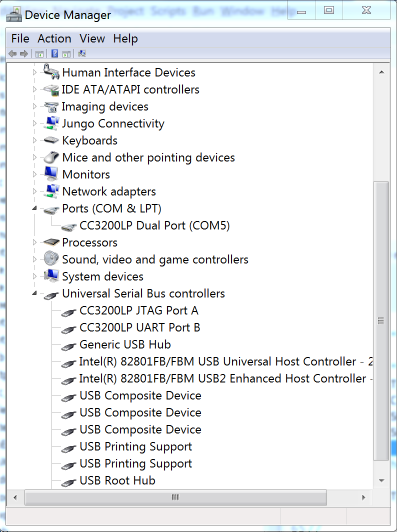Viewport: 397px width, 532px height.
Task: Select the CC3200LP JTAG Port A device
Action: point(138,310)
